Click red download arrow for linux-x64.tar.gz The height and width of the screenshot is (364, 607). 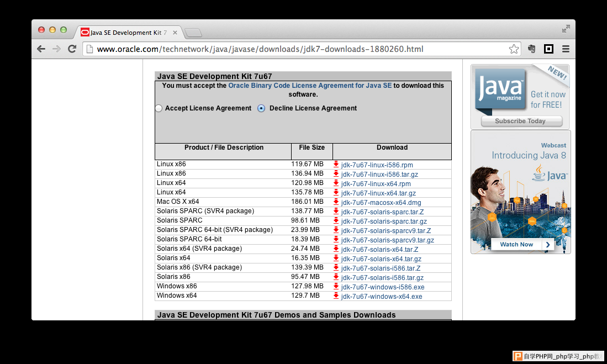pyautogui.click(x=336, y=192)
